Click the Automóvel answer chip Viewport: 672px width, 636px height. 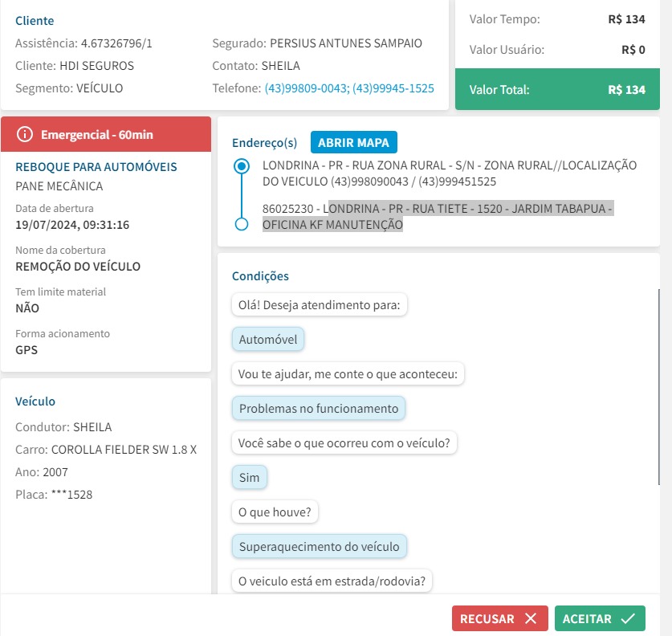(268, 339)
